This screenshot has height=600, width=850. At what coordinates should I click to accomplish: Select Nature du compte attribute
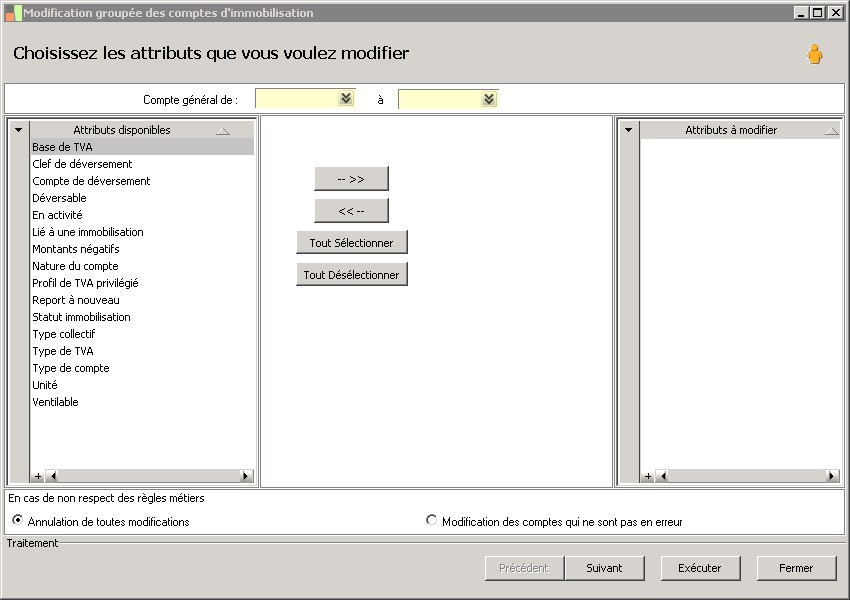(142, 266)
